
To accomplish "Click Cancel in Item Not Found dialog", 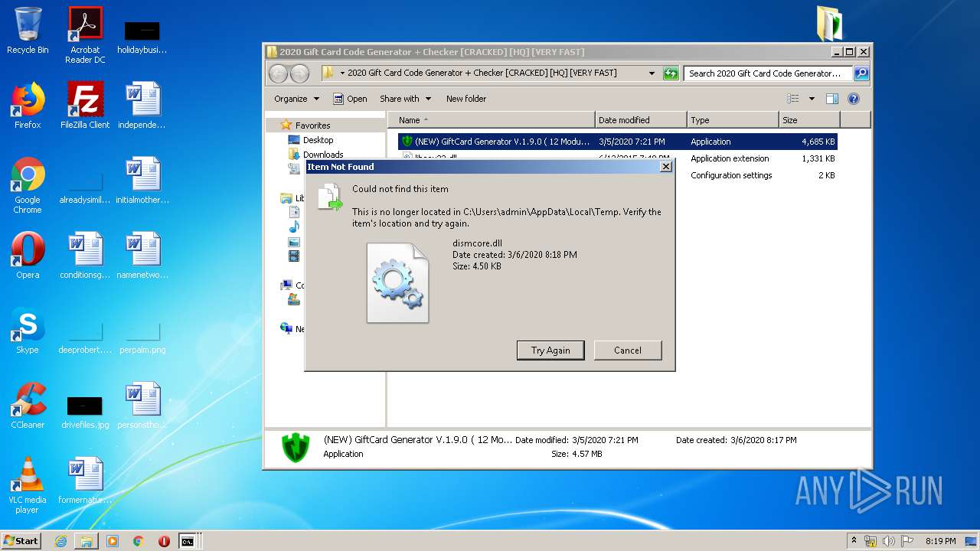I will pos(628,350).
